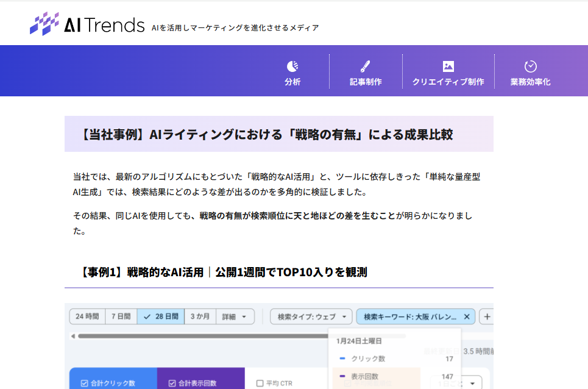Expand the 検索タイプ: ウェブ dropdown
588x389 pixels.
pos(311,317)
